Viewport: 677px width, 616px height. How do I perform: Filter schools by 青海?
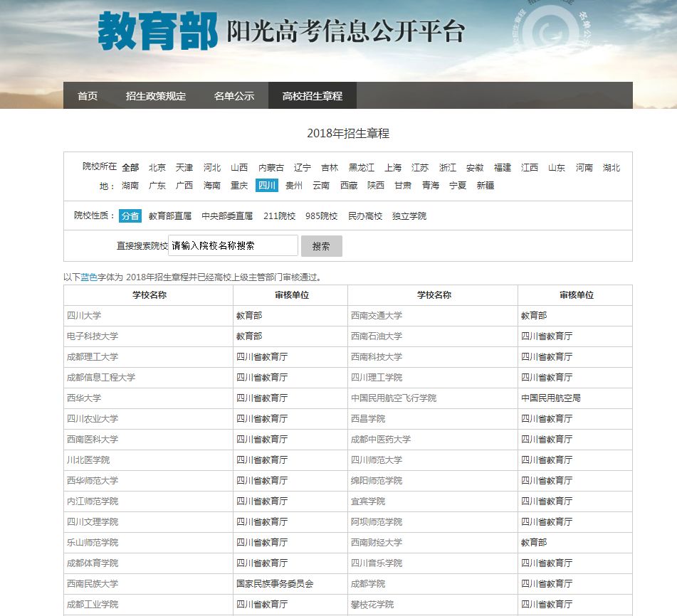point(431,186)
